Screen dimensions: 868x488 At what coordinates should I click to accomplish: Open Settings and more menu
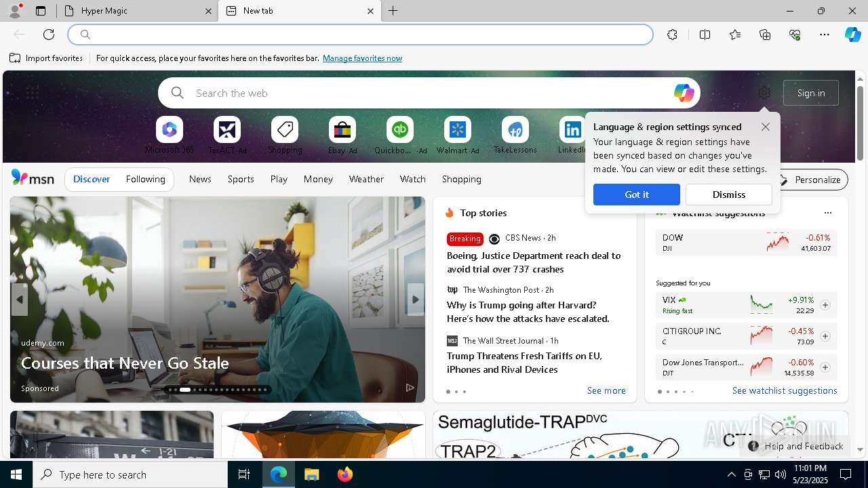825,35
